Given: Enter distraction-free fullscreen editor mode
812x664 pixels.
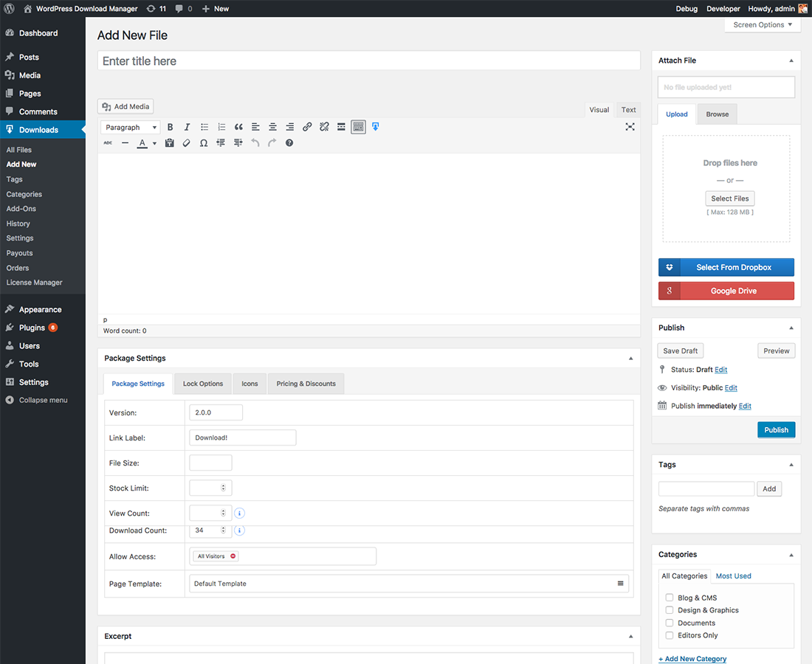Looking at the screenshot, I should (630, 127).
